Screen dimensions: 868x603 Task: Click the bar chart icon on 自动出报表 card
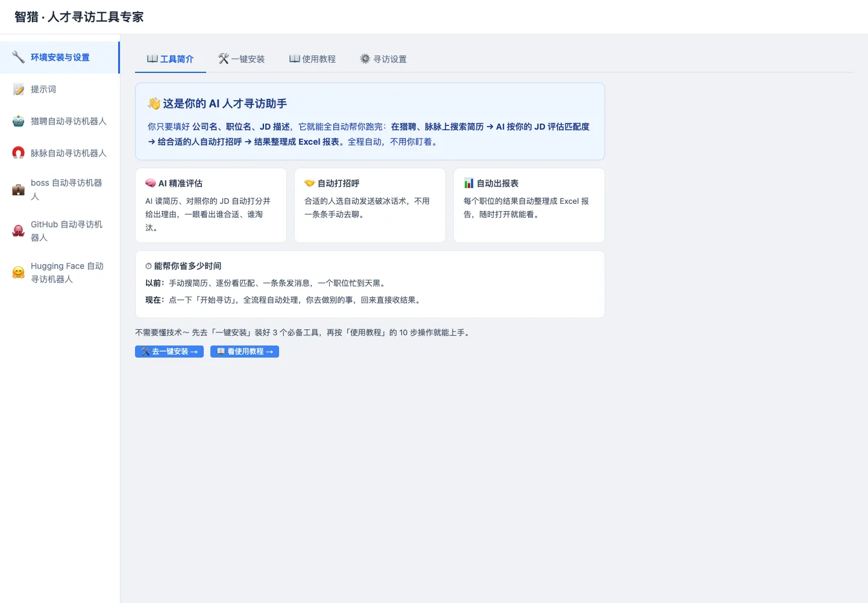click(x=469, y=183)
